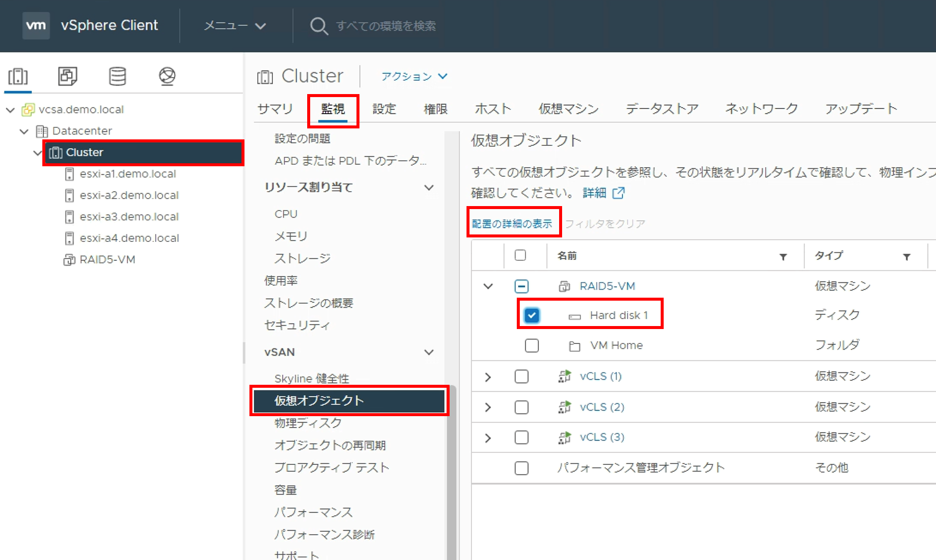
Task: Select 仮想オブジェクト in the vSAN menu
Action: pos(349,401)
